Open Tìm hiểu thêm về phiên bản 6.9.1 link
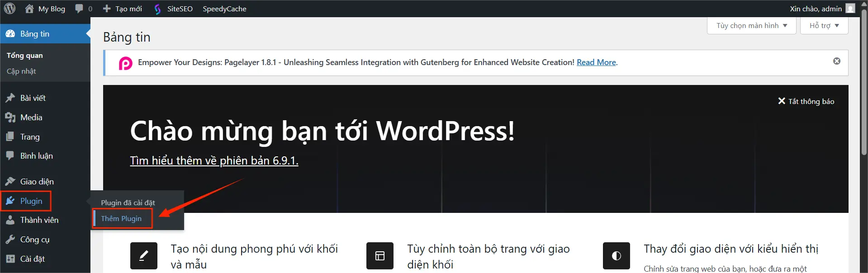868x273 pixels. click(214, 160)
